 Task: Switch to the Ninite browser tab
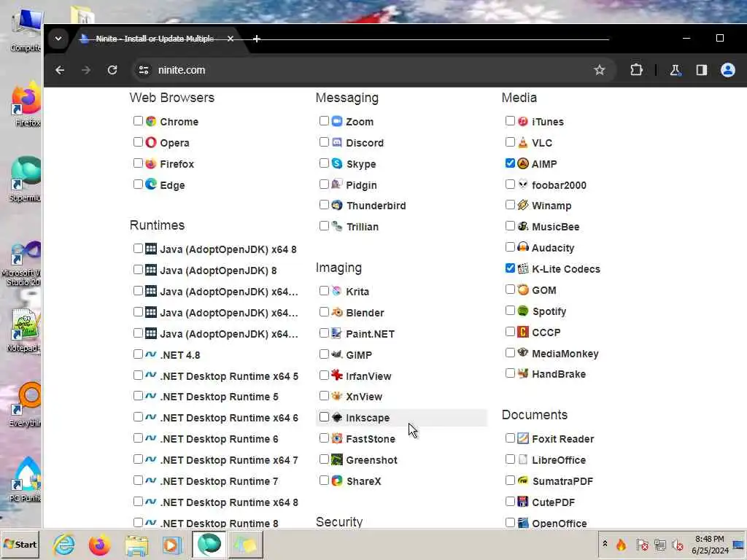pos(155,39)
